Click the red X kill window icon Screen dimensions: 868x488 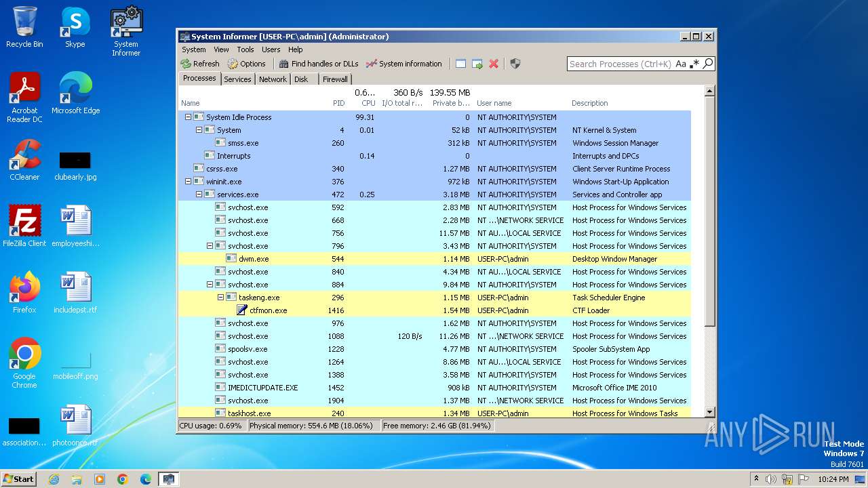494,64
